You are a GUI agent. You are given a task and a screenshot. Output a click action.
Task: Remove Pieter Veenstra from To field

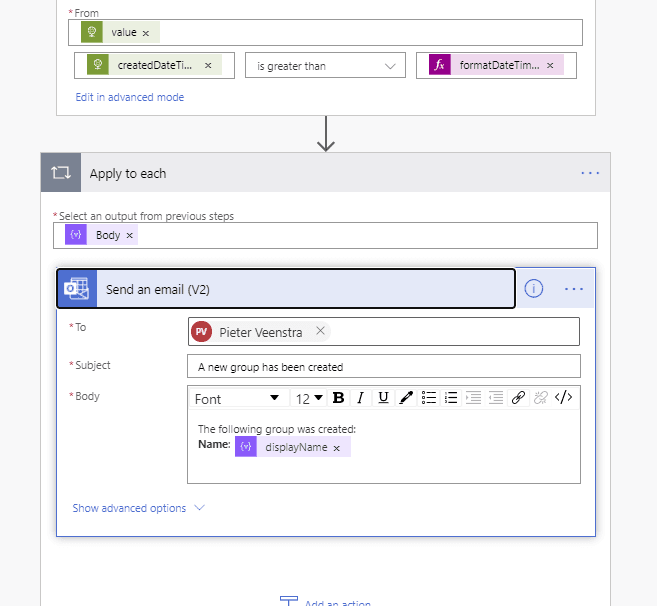click(x=321, y=331)
